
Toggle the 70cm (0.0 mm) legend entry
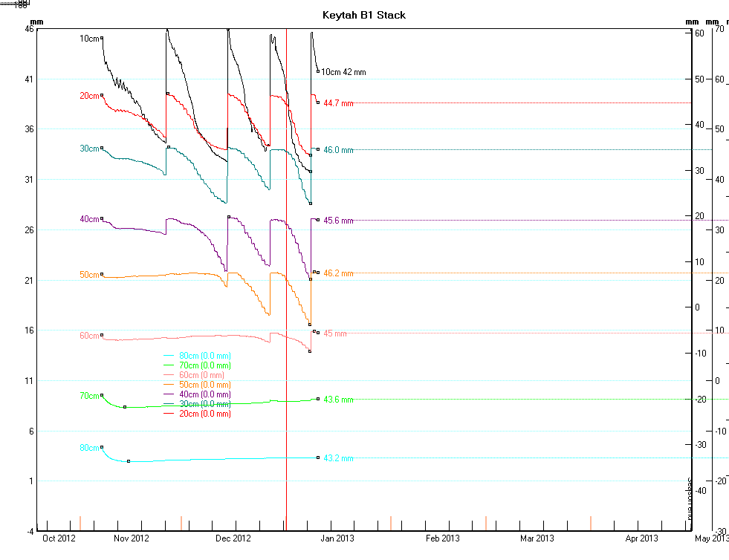coord(196,365)
